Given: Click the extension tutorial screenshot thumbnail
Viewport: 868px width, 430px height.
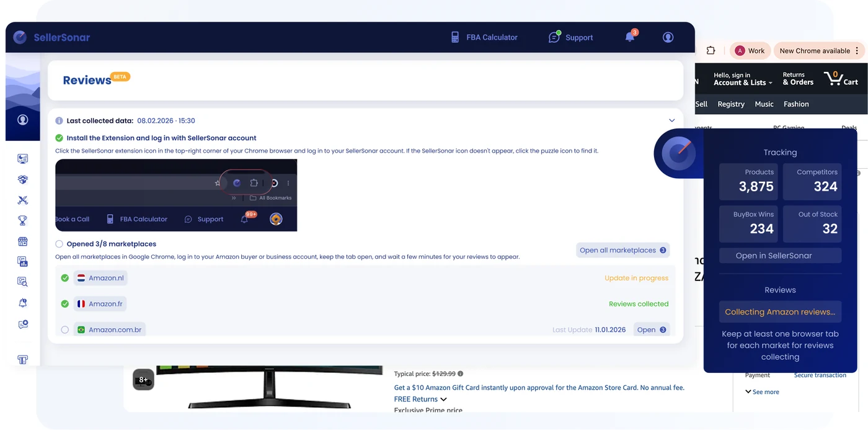Looking at the screenshot, I should 176,195.
